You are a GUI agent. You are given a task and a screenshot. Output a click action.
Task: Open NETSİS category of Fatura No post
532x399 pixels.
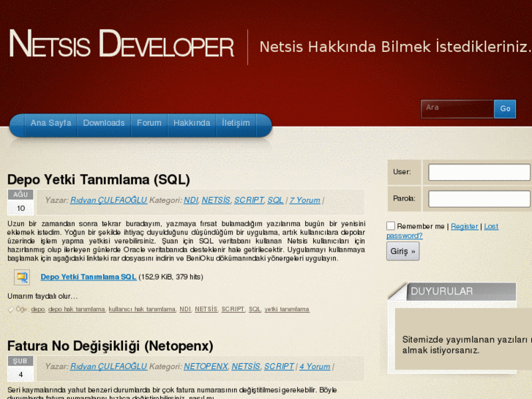click(x=246, y=367)
